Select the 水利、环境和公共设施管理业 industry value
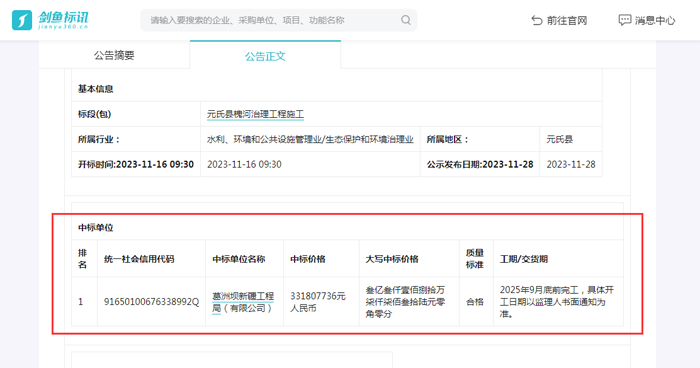The height and width of the screenshot is (368, 700). (x=310, y=139)
